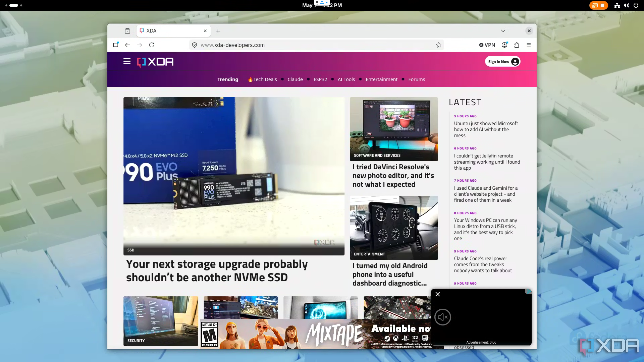Open DaVinci Resolve photo editor article
644x362 pixels.
pyautogui.click(x=393, y=176)
